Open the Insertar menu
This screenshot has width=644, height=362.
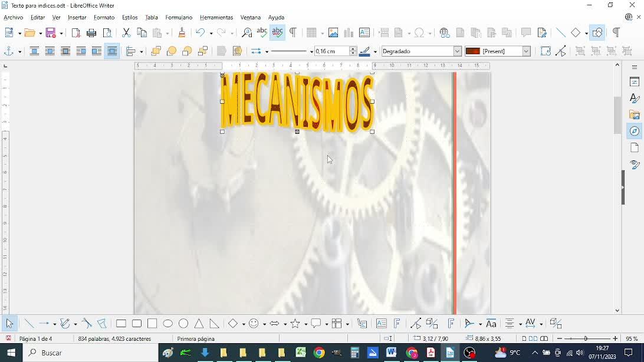tap(77, 17)
